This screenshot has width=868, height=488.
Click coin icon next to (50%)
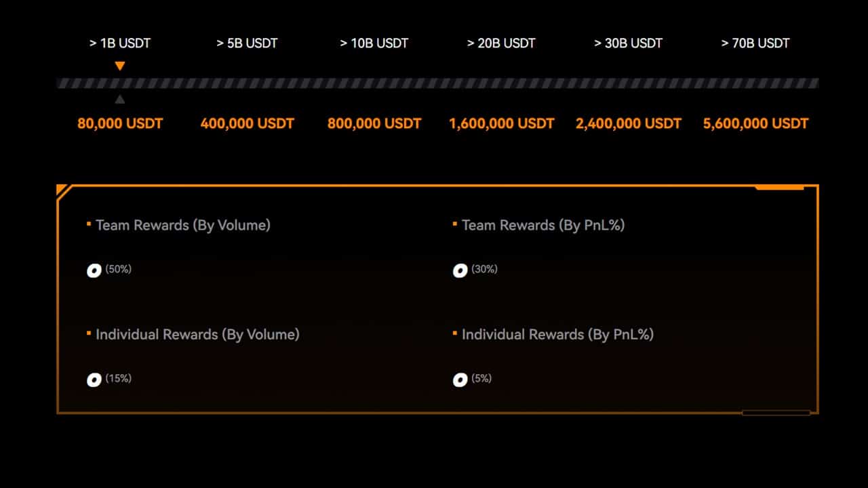coord(94,271)
